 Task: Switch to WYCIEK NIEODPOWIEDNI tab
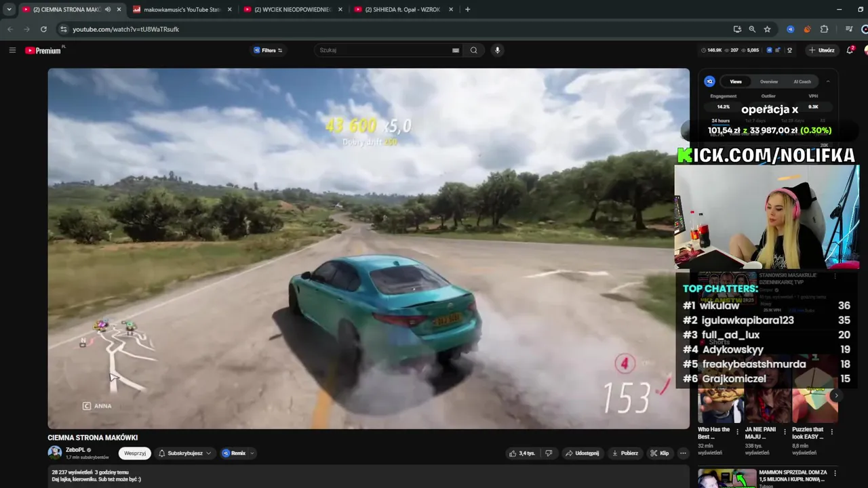pyautogui.click(x=292, y=9)
